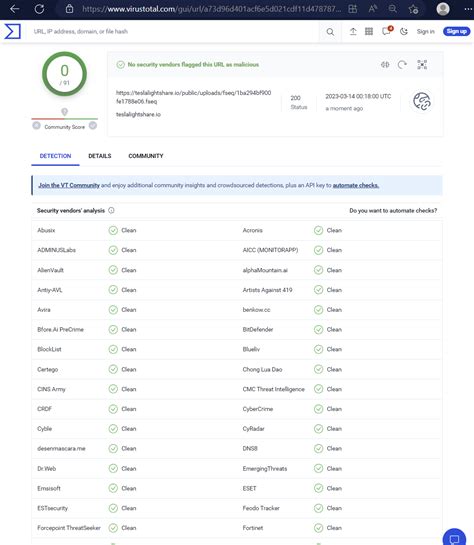Image resolution: width=474 pixels, height=545 pixels.
Task: Click the upload file icon
Action: 353,32
